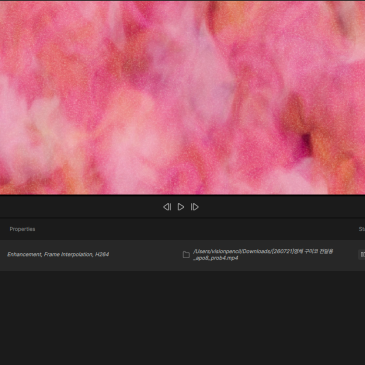Click the Properties column header

(x=22, y=229)
